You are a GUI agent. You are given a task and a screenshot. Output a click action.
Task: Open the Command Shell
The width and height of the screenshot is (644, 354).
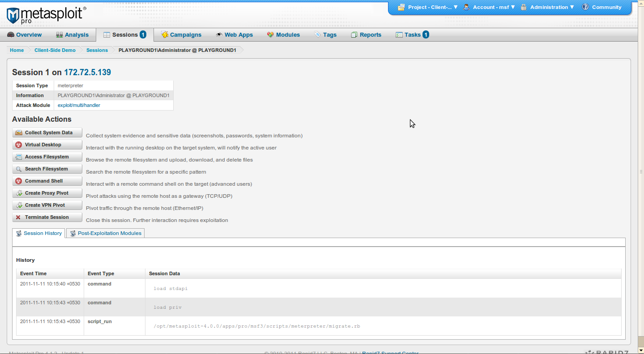(x=47, y=181)
